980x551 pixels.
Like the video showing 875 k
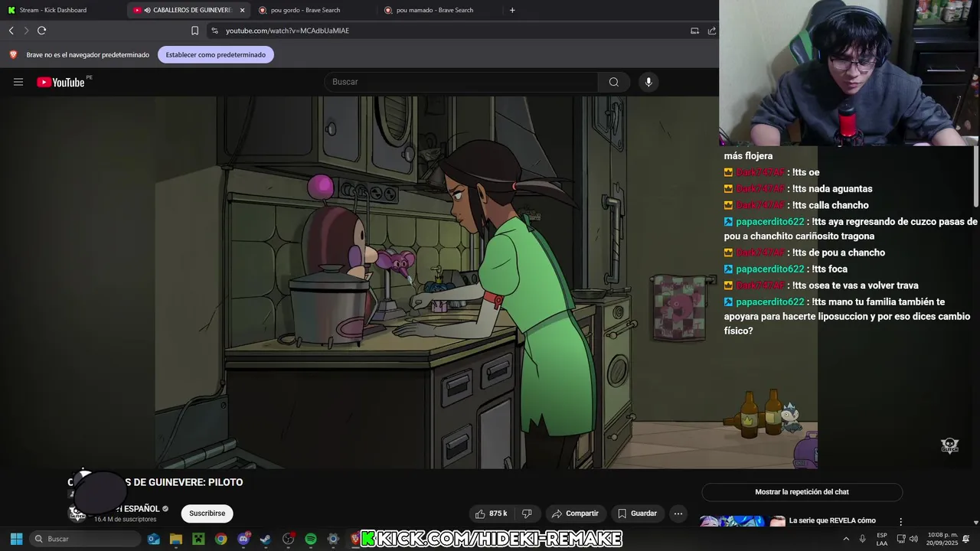point(492,514)
